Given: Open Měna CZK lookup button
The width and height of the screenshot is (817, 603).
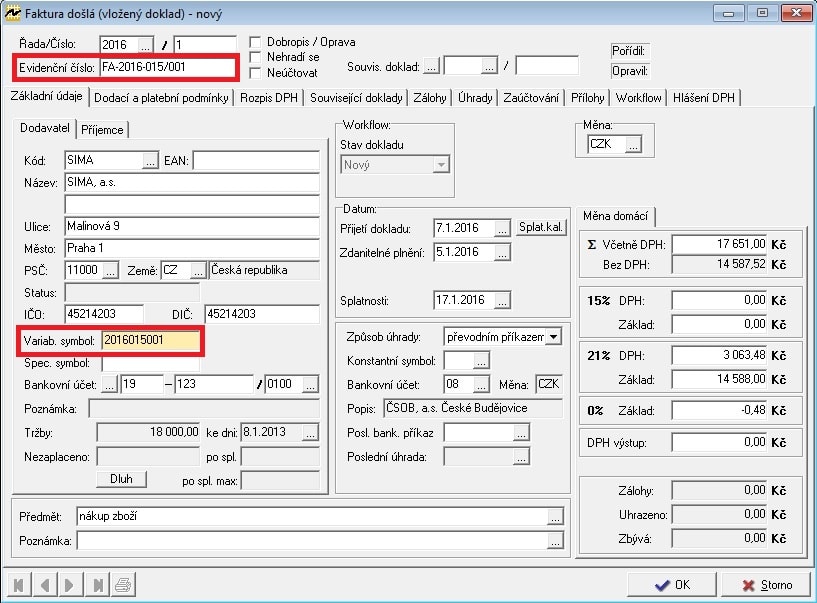Looking at the screenshot, I should click(x=633, y=144).
